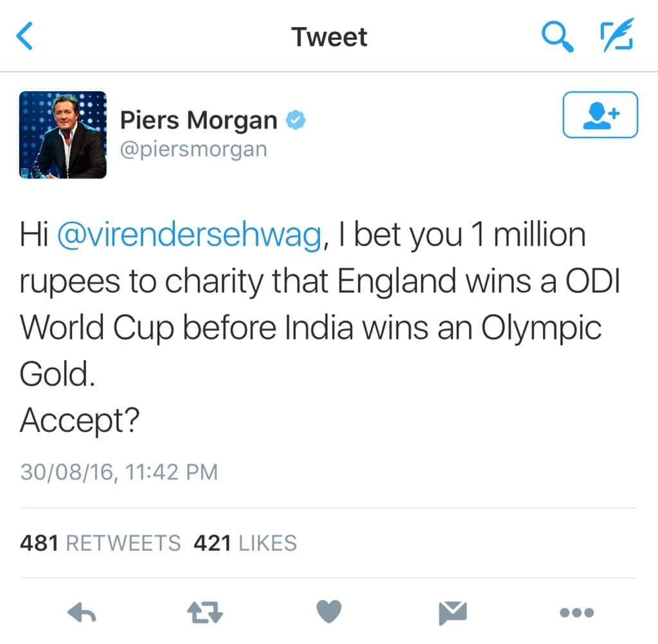Open the @virendersehwag mention link

(x=190, y=235)
